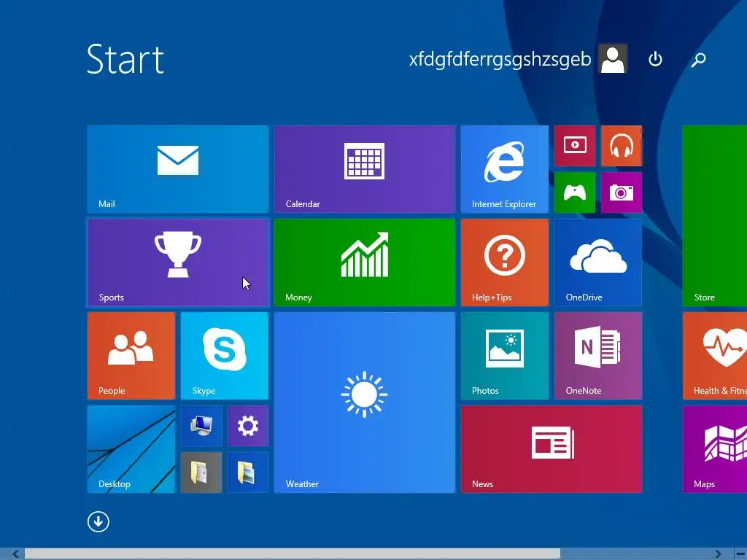Click the Power options button

(x=656, y=60)
